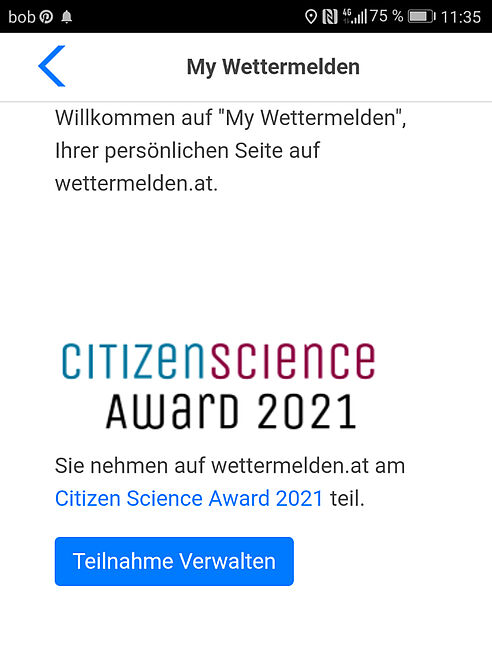
Task: Tap the notification bell status icon
Action: 67,17
